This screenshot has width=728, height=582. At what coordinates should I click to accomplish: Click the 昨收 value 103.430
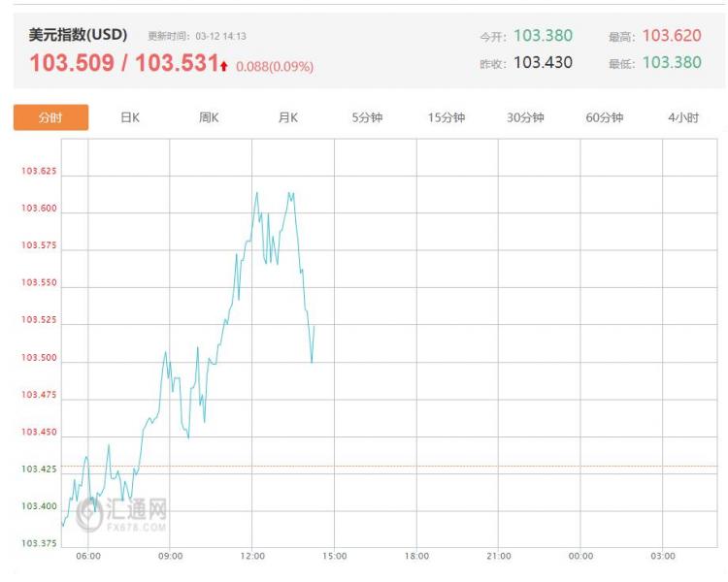[543, 62]
